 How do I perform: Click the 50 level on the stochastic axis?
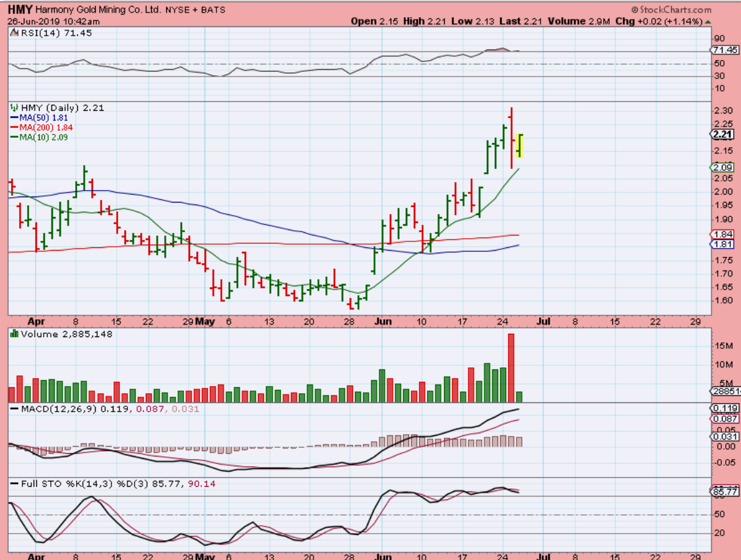(719, 514)
